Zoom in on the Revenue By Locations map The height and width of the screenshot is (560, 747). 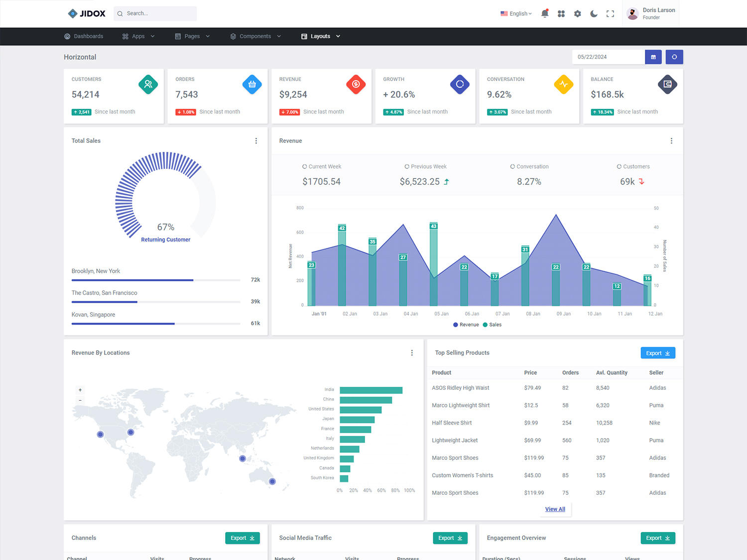80,390
